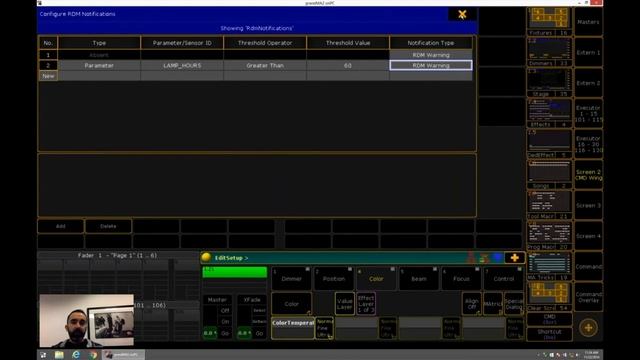This screenshot has width=640, height=360.
Task: Close the Configure RDM Notifications dialog
Action: click(x=462, y=14)
